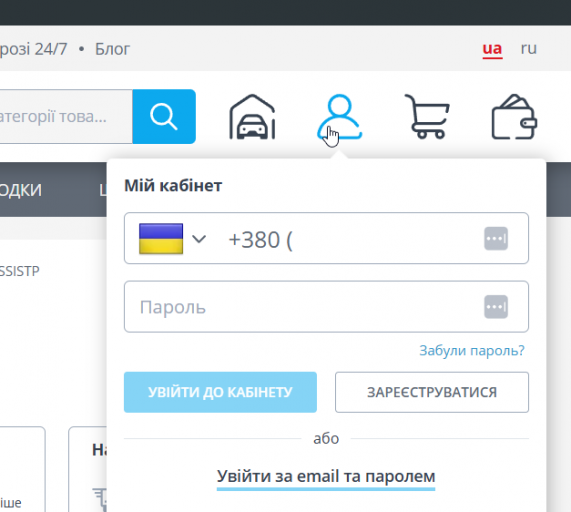Open the wallet icon
This screenshot has width=571, height=512.
pos(514,117)
